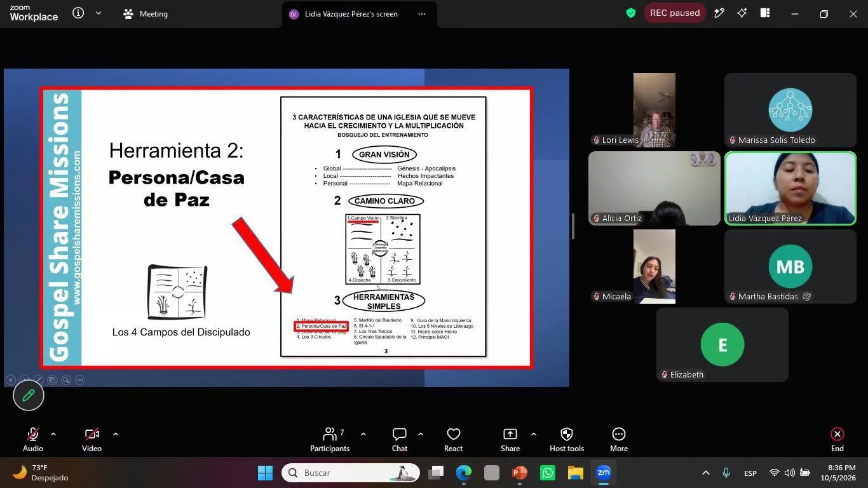Open the AI Companion sparkle icon
The width and height of the screenshot is (868, 488).
coord(742,13)
